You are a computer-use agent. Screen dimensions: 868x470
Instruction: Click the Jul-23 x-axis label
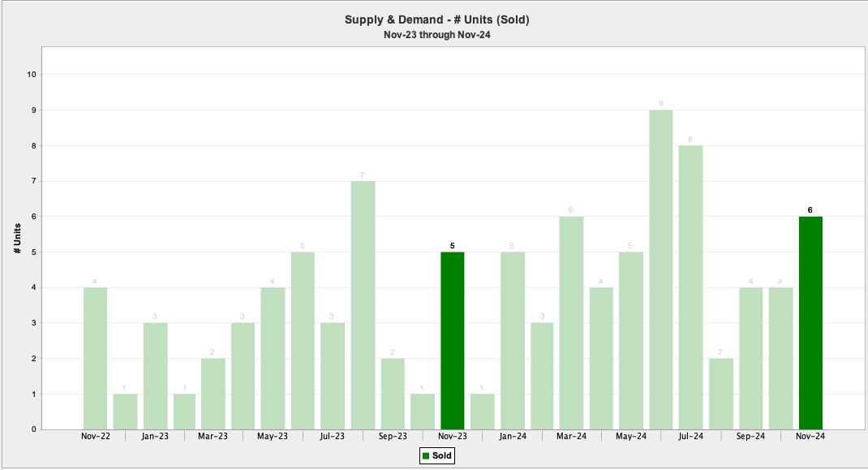(x=333, y=437)
